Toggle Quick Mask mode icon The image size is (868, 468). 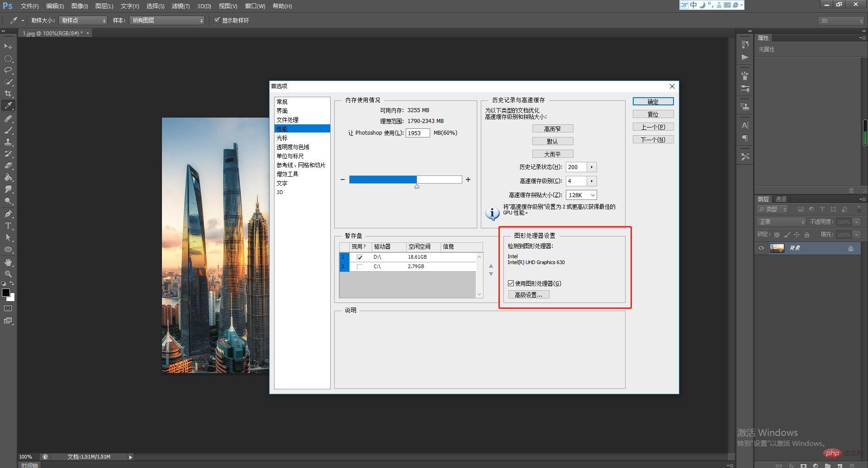(8, 308)
